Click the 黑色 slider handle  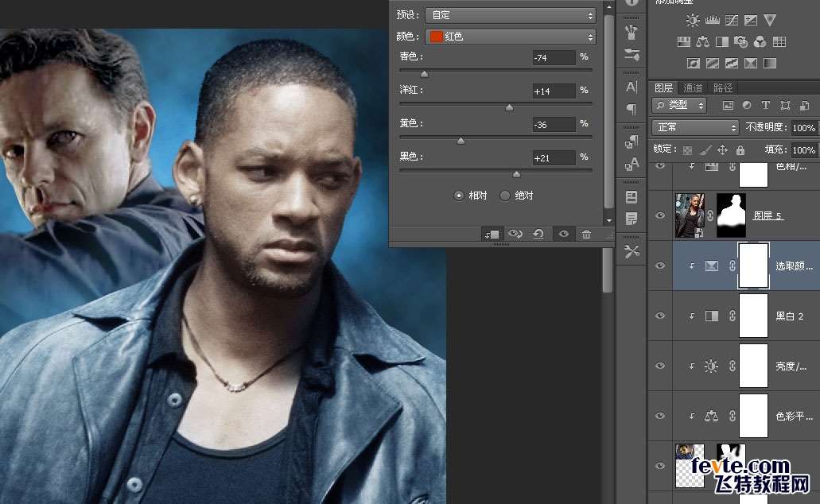[517, 175]
